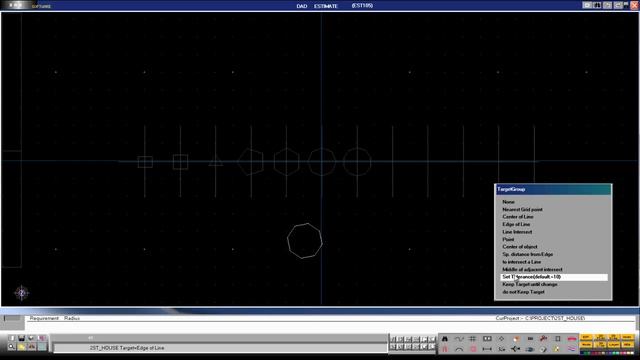640x360 pixels.
Task: Click the magnifier zoom icon bottom-left
Action: 11,347
